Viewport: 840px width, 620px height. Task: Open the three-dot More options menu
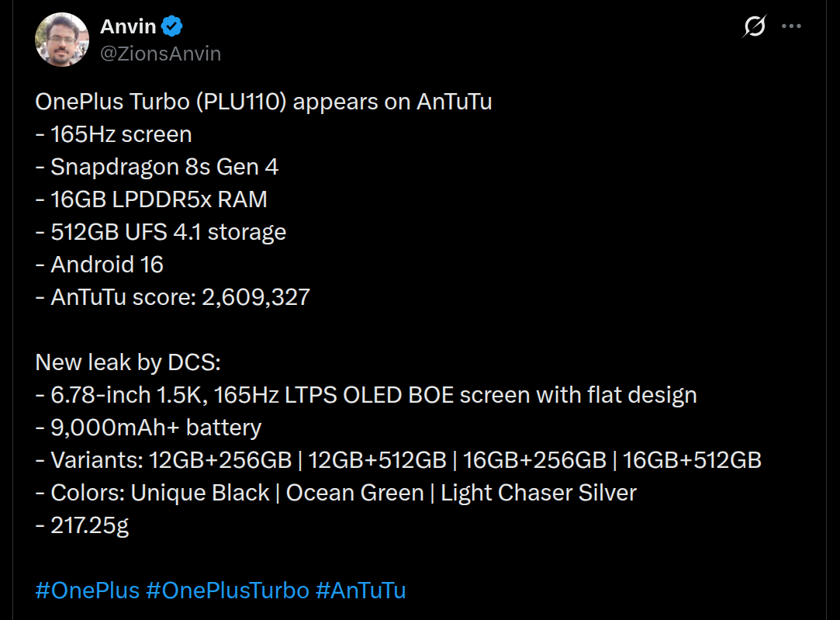[x=791, y=26]
